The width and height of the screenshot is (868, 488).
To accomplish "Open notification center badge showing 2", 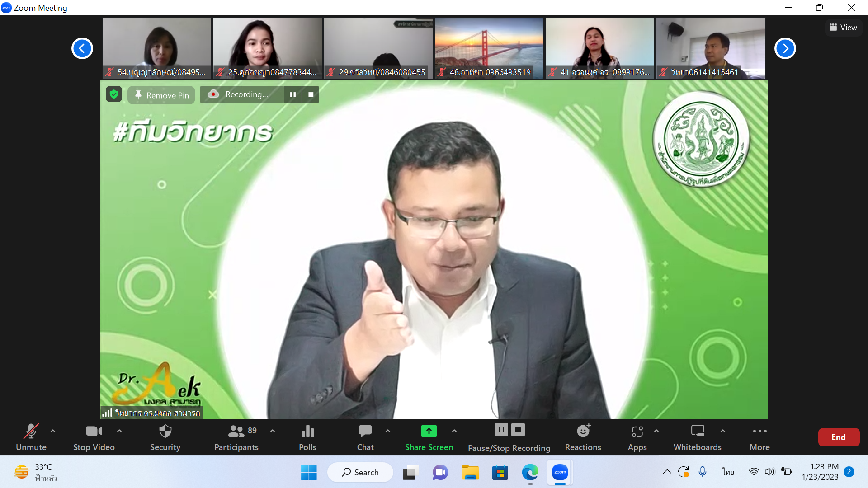I will pyautogui.click(x=849, y=472).
